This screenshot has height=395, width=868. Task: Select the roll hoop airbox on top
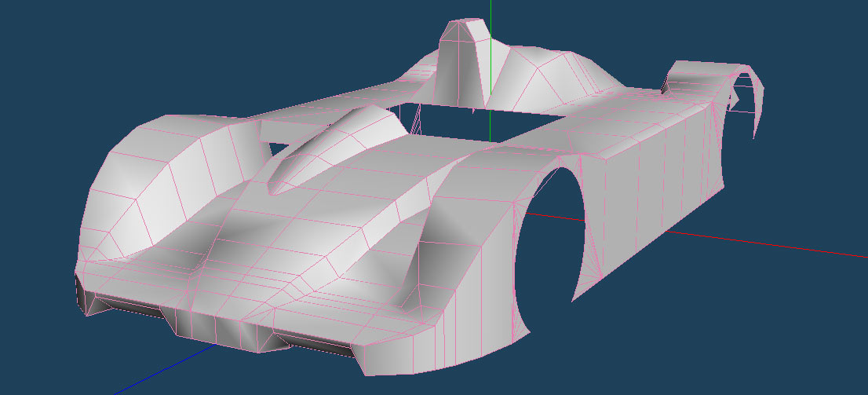[463, 63]
